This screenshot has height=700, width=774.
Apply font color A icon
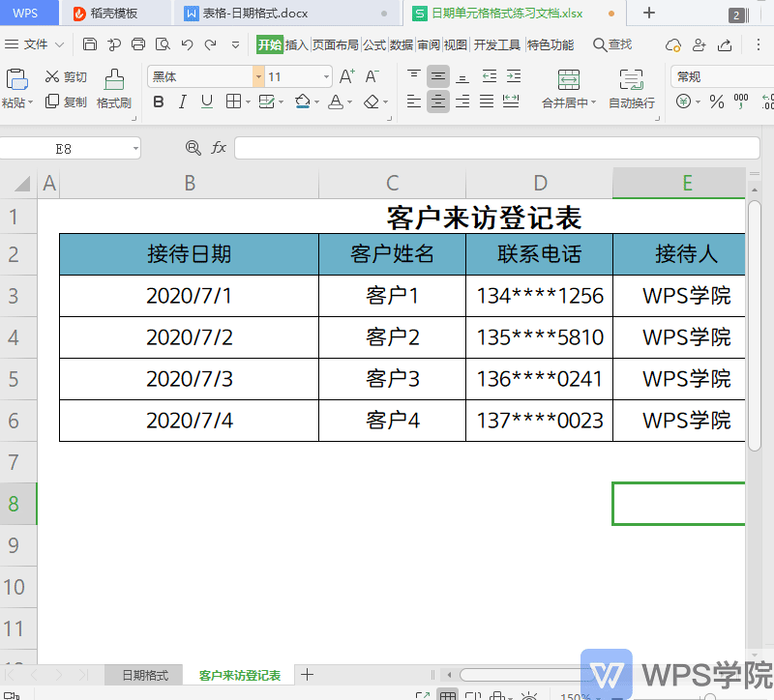click(x=336, y=102)
